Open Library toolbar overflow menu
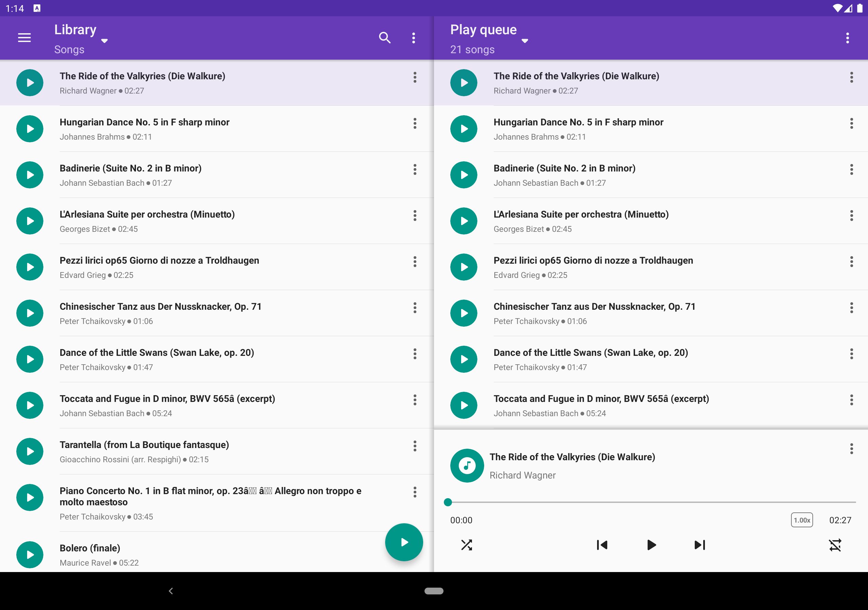This screenshot has width=868, height=610. 414,38
